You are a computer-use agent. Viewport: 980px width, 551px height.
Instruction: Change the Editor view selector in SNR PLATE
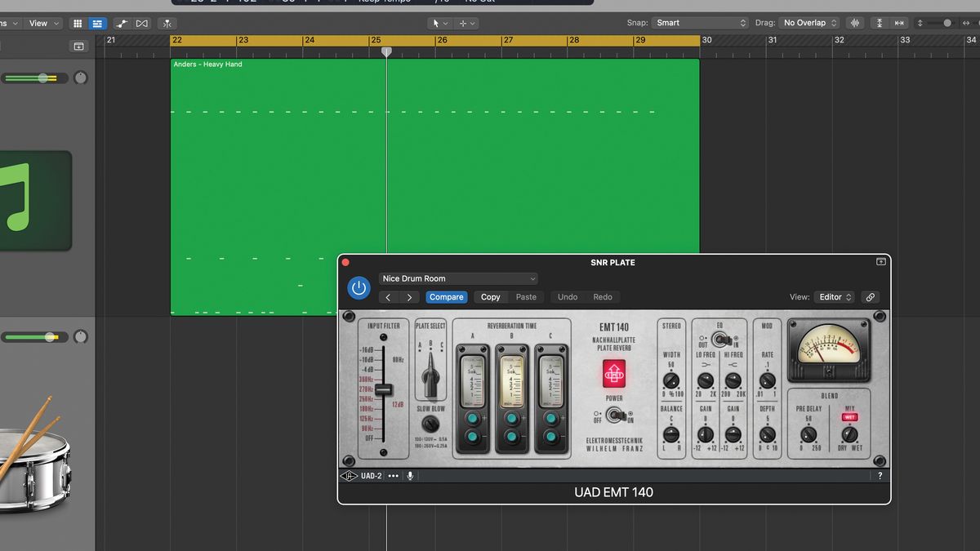834,297
